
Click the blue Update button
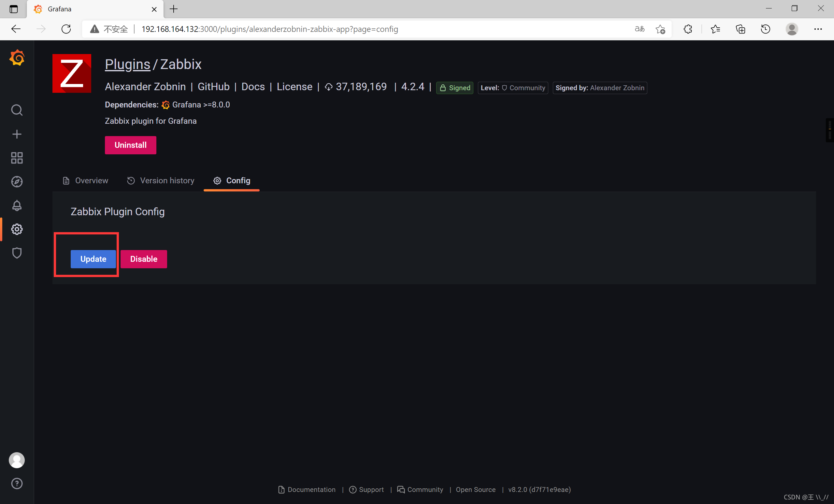click(93, 259)
